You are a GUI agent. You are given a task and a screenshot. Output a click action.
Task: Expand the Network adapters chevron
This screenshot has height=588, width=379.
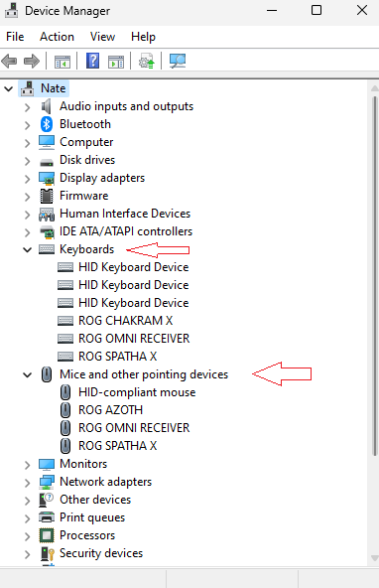(x=27, y=483)
